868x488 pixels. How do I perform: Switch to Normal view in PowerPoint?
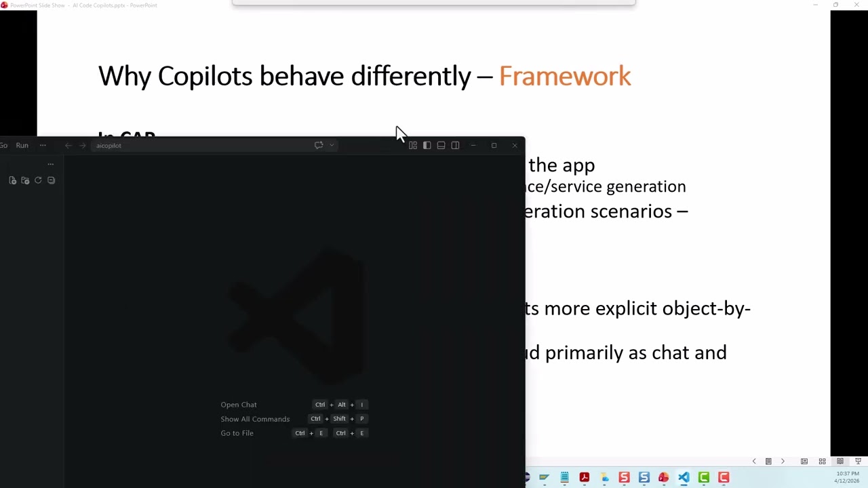[x=804, y=462]
